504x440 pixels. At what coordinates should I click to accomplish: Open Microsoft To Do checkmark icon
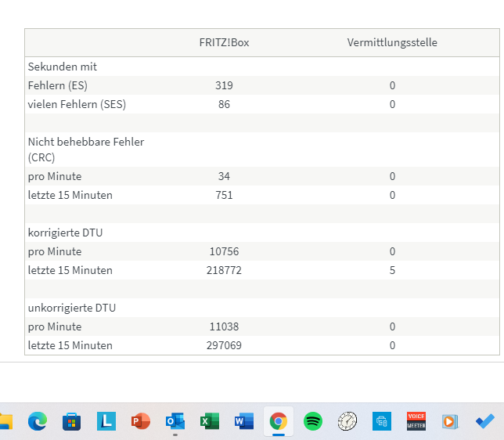[x=485, y=421]
